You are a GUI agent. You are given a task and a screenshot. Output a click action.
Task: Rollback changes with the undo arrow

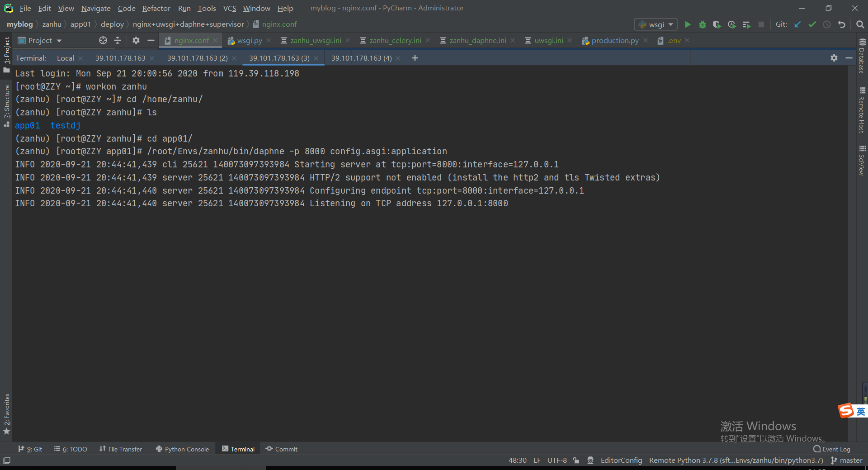coord(842,24)
